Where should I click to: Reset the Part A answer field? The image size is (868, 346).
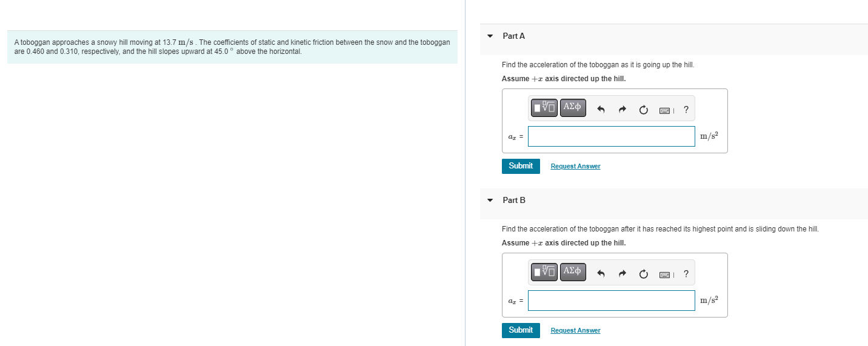pyautogui.click(x=643, y=110)
